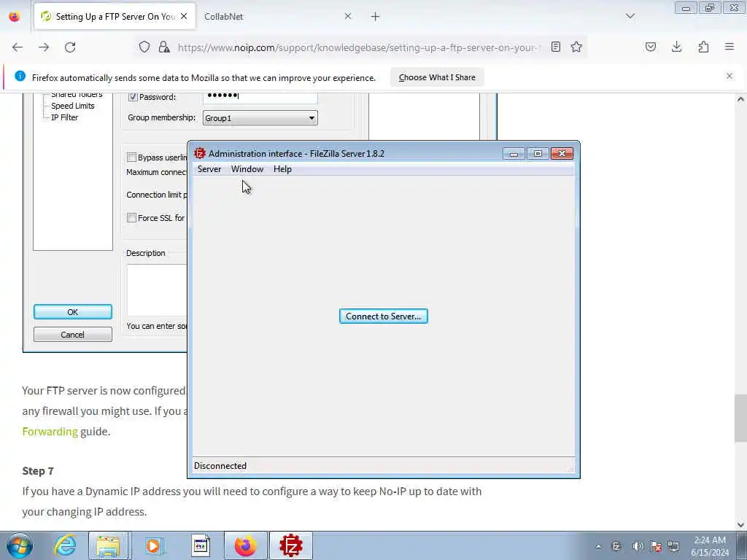Image resolution: width=747 pixels, height=560 pixels.
Task: Open the Forwarding guide link
Action: click(x=50, y=432)
